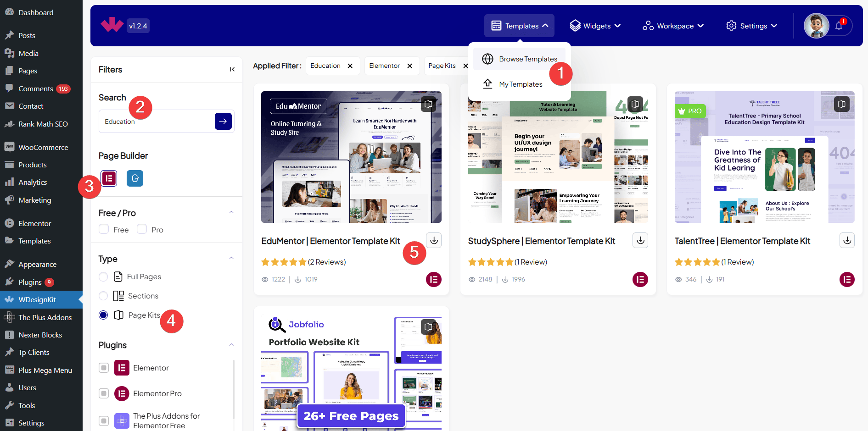Collapse the Filters panel
Image resolution: width=868 pixels, height=431 pixels.
232,69
